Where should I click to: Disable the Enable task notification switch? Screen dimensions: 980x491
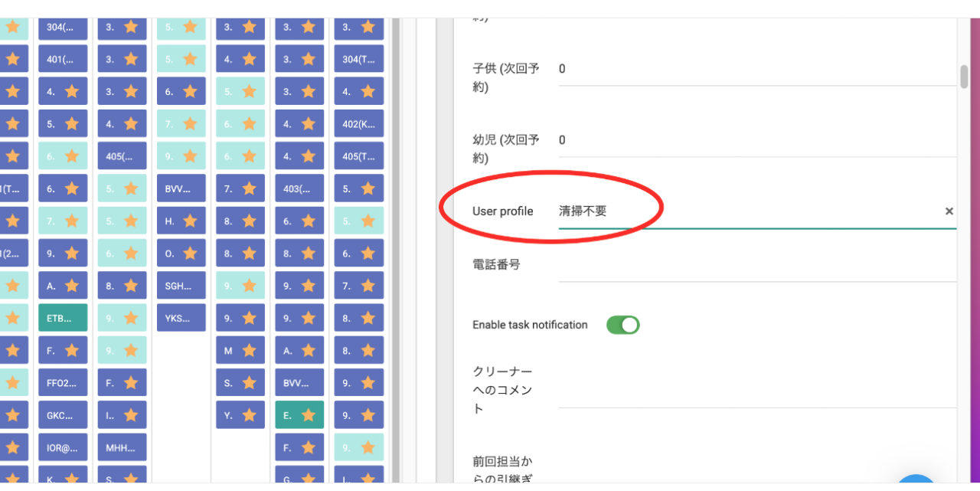click(x=622, y=325)
